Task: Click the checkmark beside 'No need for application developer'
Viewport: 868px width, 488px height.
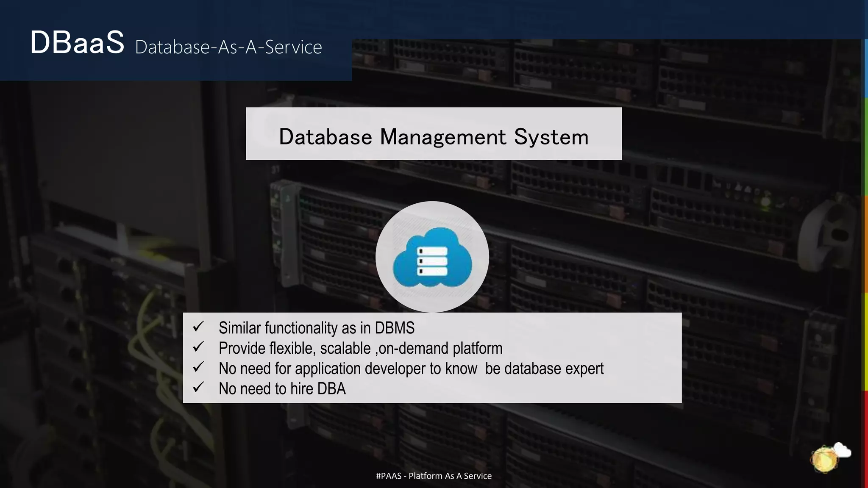Action: 198,367
